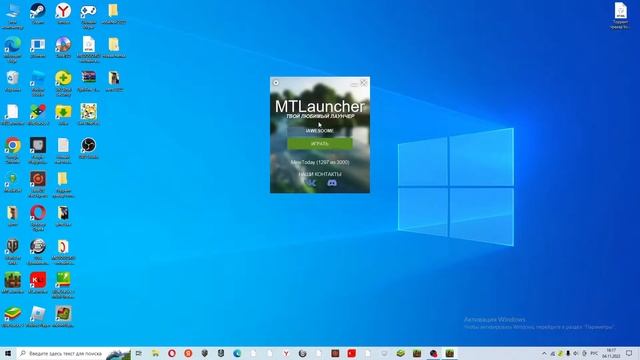Image resolution: width=640 pixels, height=360 pixels.
Task: Open the notification center on taskbar
Action: [629, 353]
